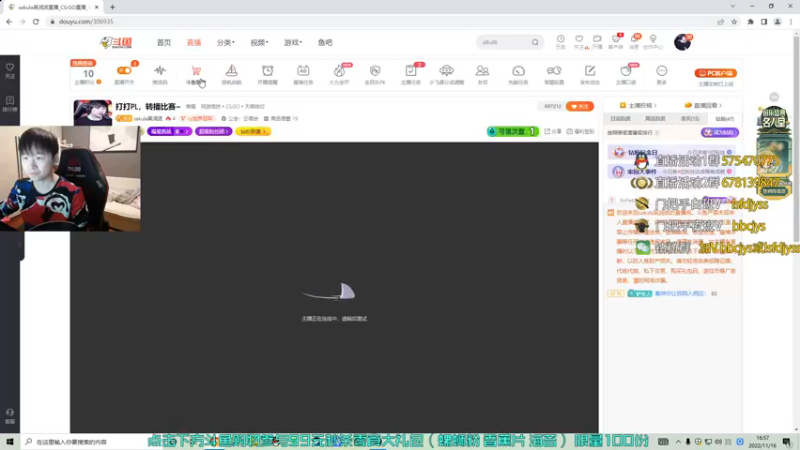Click the 关注 heart in left sidebar
Image resolution: width=800 pixels, height=450 pixels.
click(x=10, y=70)
